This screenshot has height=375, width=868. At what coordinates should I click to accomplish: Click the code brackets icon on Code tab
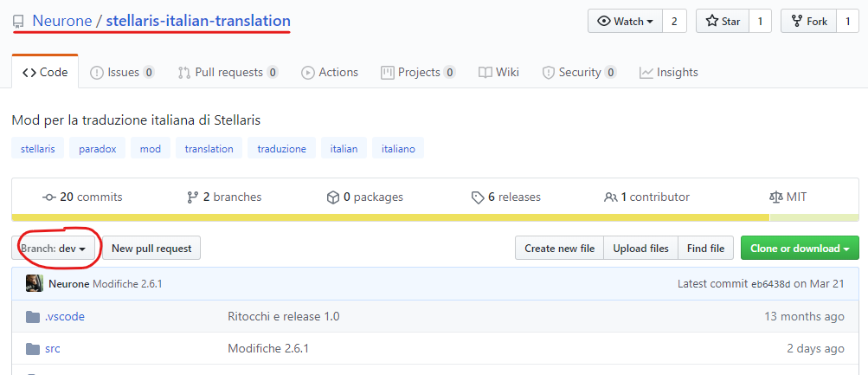pos(29,73)
